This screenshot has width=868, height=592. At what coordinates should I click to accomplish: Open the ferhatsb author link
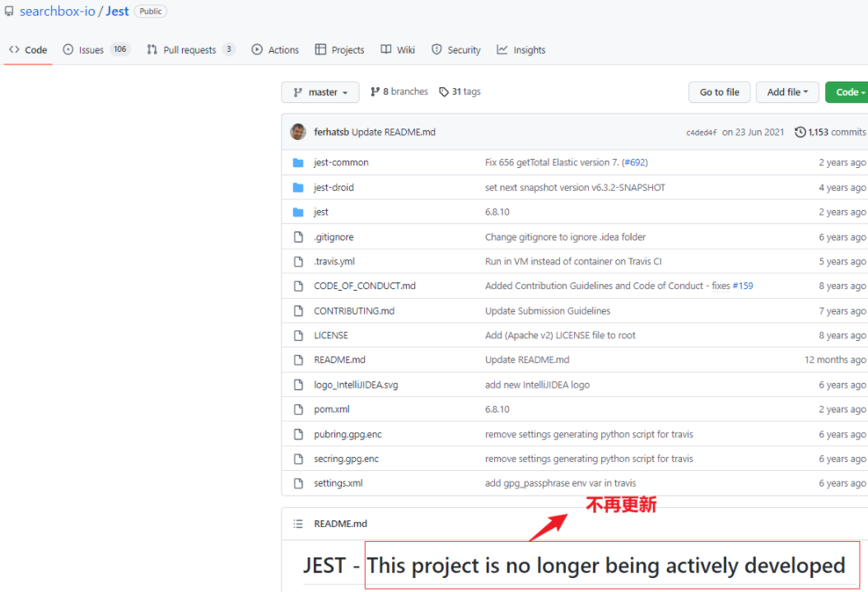pyautogui.click(x=331, y=132)
